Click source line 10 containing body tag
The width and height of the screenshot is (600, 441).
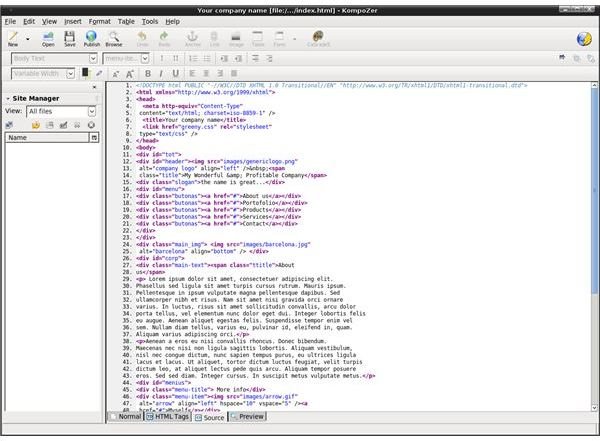(145, 147)
